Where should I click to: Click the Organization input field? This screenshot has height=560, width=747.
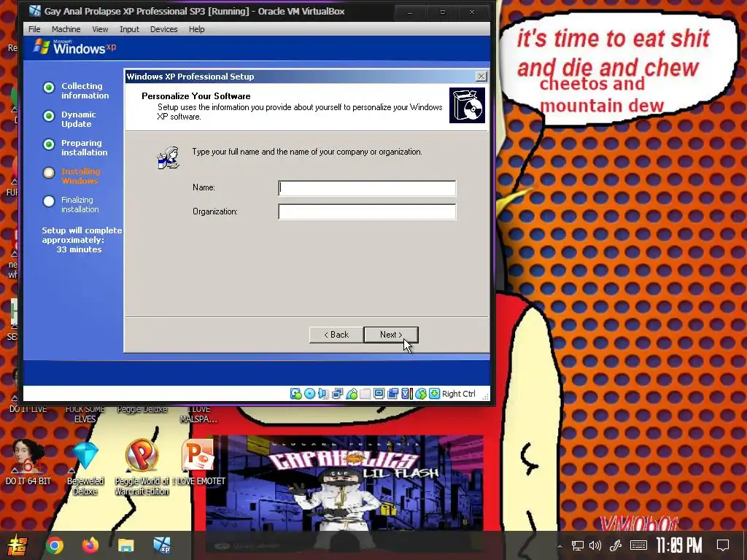coord(367,212)
